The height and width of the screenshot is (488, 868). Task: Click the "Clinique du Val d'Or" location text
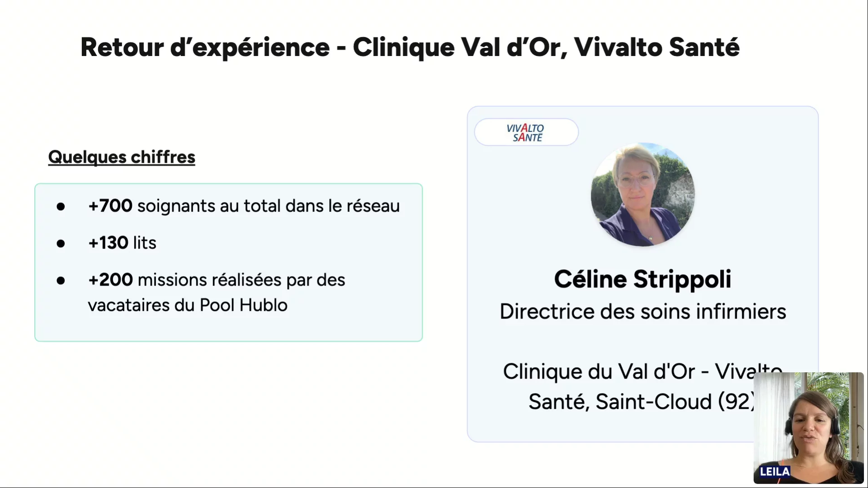pyautogui.click(x=599, y=371)
